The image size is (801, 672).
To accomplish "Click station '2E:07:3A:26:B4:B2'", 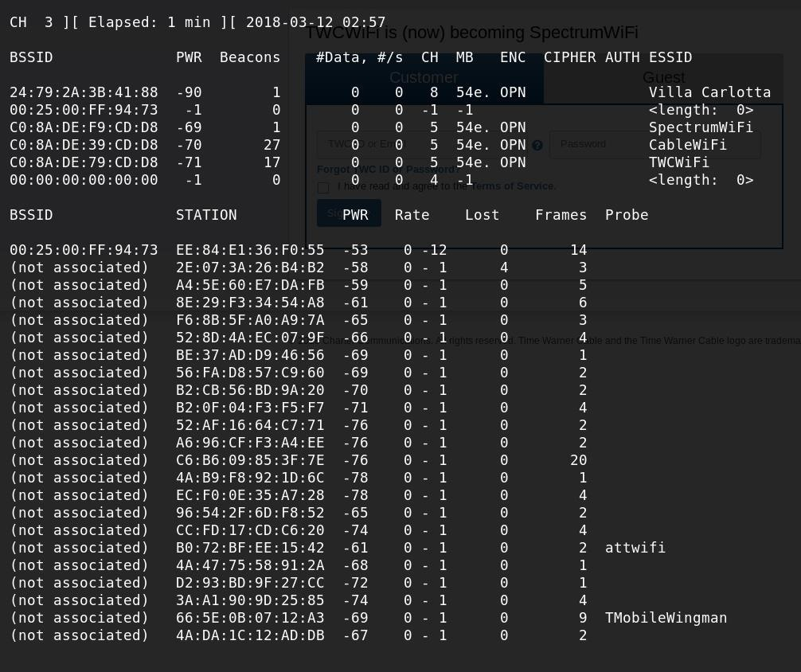I will (x=250, y=268).
